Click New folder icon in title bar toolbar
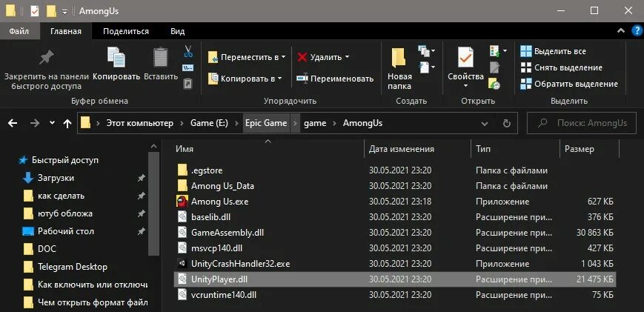 tap(51, 11)
